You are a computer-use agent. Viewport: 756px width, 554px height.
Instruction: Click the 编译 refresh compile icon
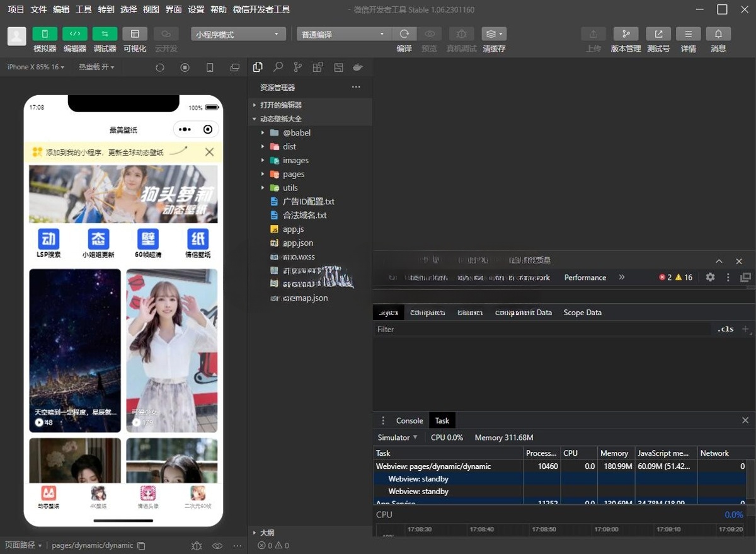(x=404, y=34)
